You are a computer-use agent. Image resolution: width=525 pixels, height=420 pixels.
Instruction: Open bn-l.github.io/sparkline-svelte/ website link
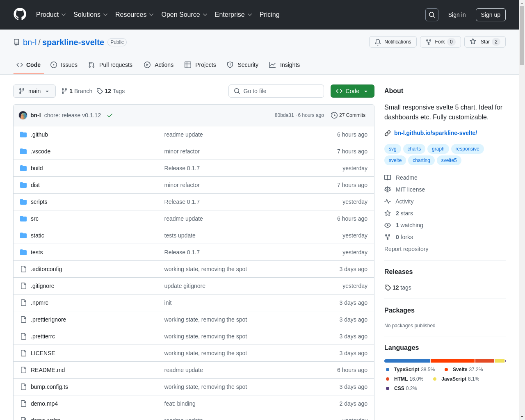[436, 133]
